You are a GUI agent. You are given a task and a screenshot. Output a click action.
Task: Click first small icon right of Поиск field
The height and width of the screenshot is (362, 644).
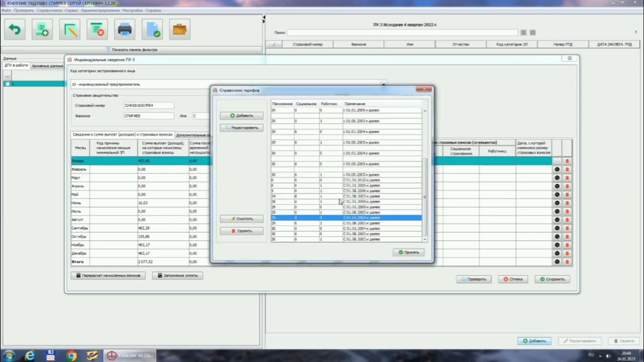coord(524,33)
